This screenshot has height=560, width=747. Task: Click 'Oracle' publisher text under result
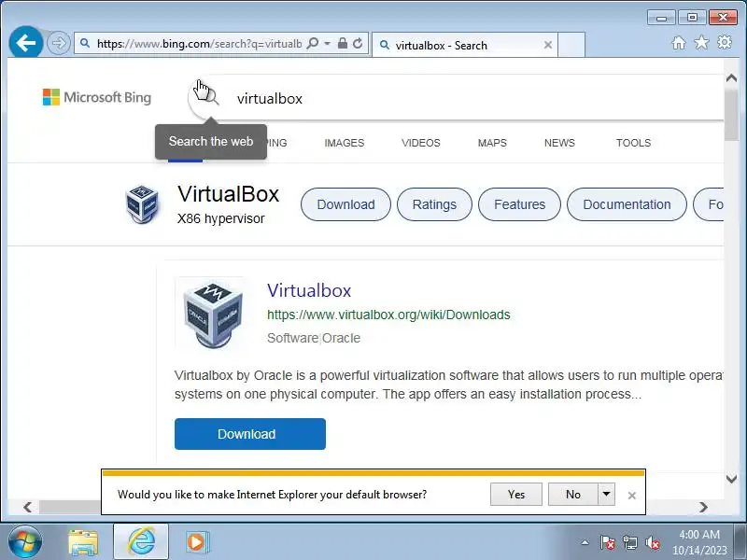341,338
